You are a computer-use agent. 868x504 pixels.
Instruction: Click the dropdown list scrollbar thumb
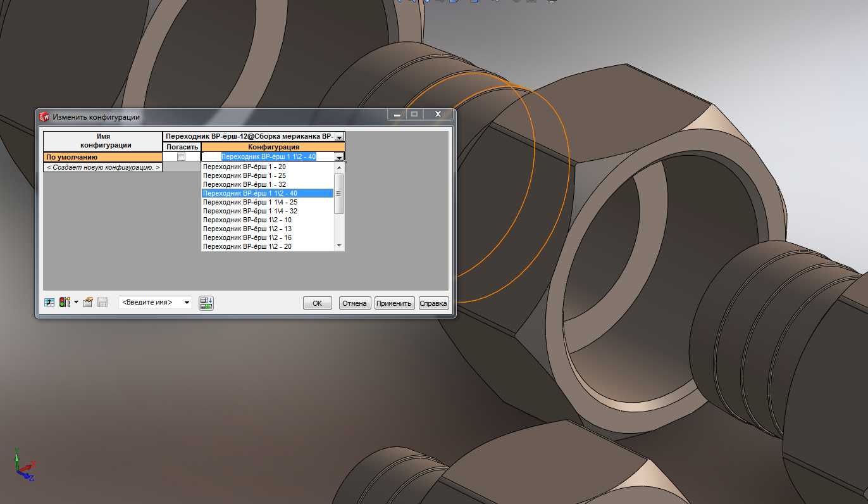click(x=339, y=194)
